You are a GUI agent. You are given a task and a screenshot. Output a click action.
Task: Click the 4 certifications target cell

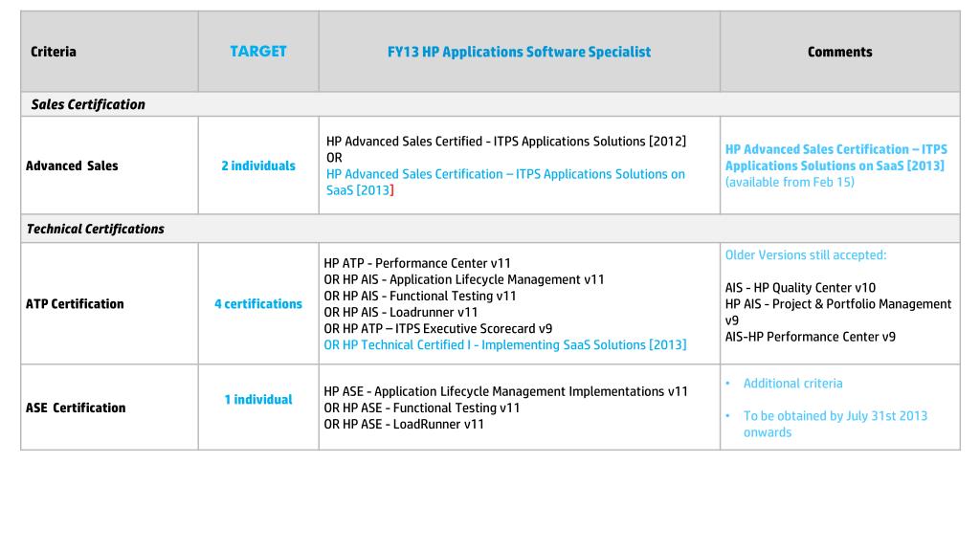(x=258, y=303)
